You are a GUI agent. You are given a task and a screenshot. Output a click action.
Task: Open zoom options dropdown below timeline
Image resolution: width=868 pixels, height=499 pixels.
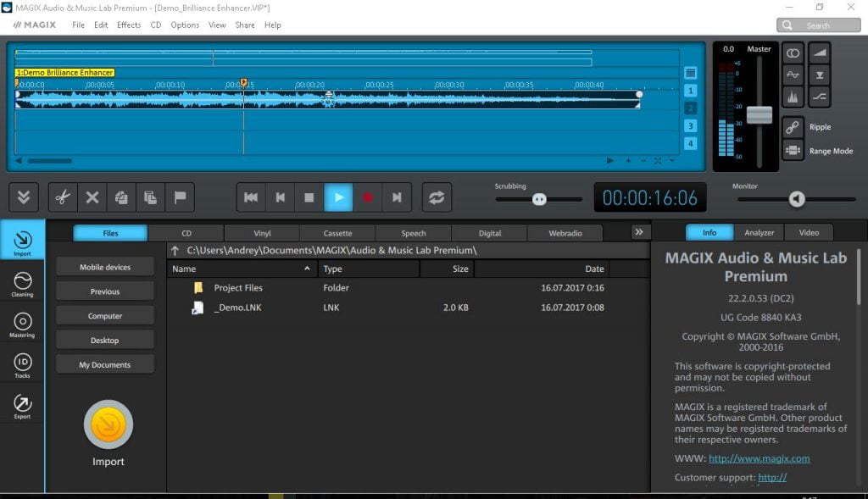tap(672, 161)
